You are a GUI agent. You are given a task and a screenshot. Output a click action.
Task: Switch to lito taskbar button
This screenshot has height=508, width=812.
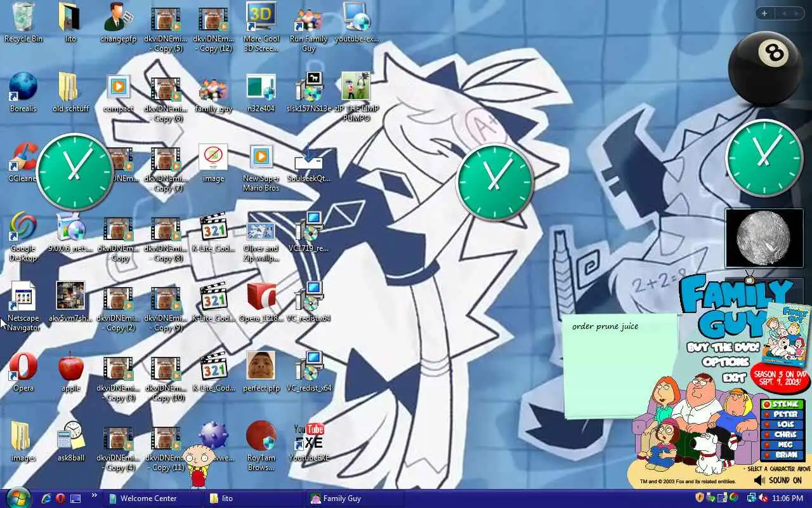tap(254, 498)
